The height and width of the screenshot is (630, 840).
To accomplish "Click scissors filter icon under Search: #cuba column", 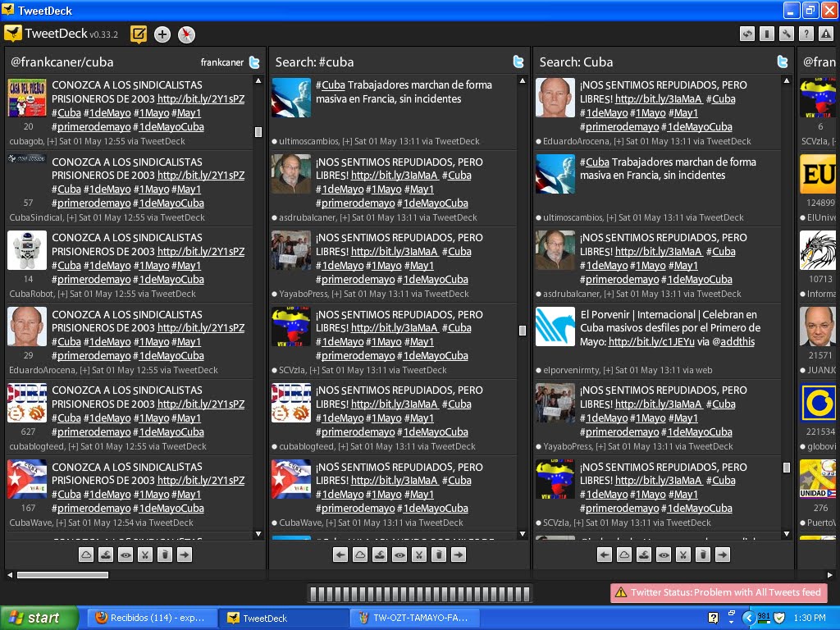I will click(419, 555).
